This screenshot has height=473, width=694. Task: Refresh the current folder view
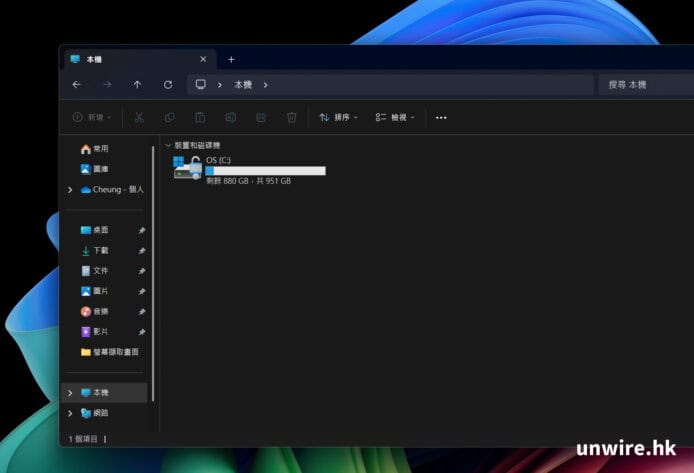coord(167,85)
